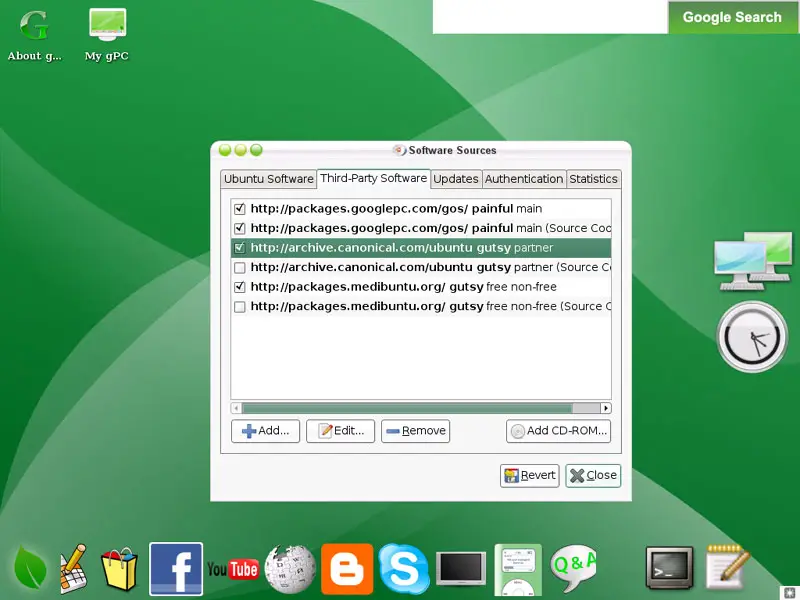
Task: Click the horizontal scrollbar thumb in sources list
Action: pos(407,408)
